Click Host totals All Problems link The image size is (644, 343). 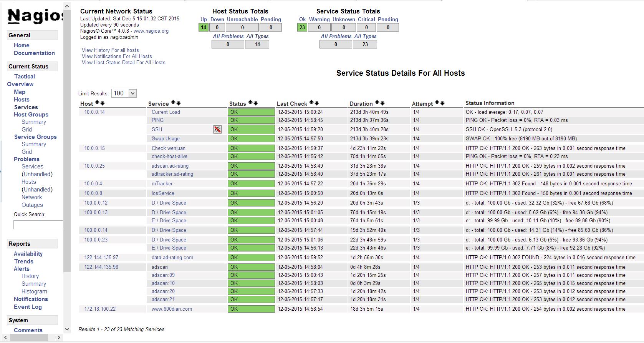coord(228,37)
